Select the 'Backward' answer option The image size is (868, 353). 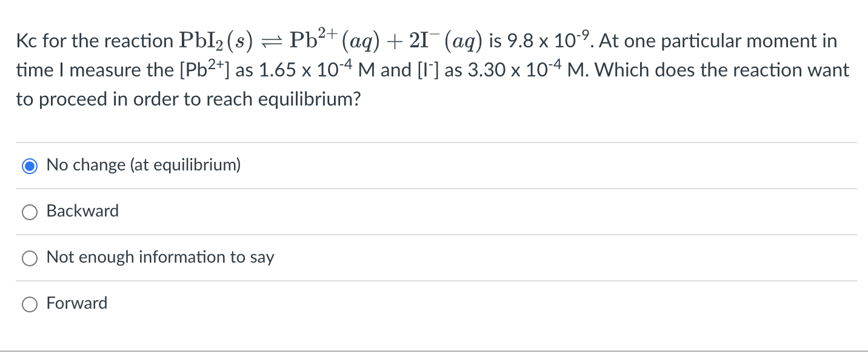coord(82,211)
